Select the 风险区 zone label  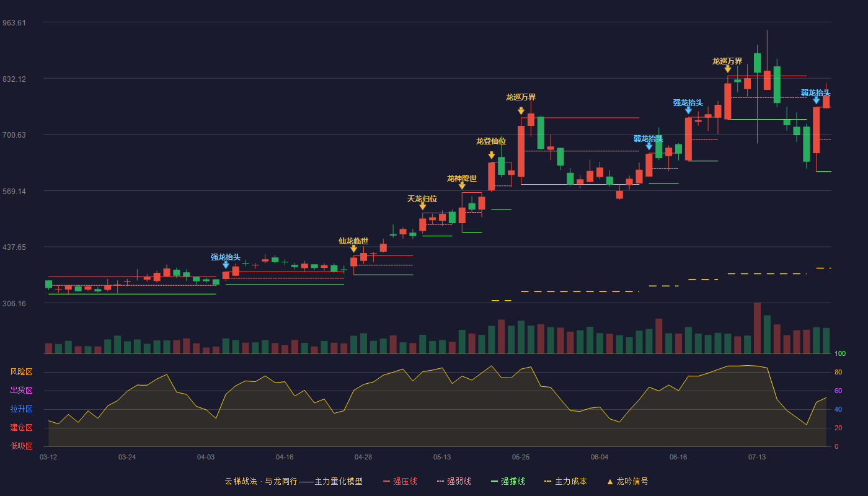(x=21, y=372)
